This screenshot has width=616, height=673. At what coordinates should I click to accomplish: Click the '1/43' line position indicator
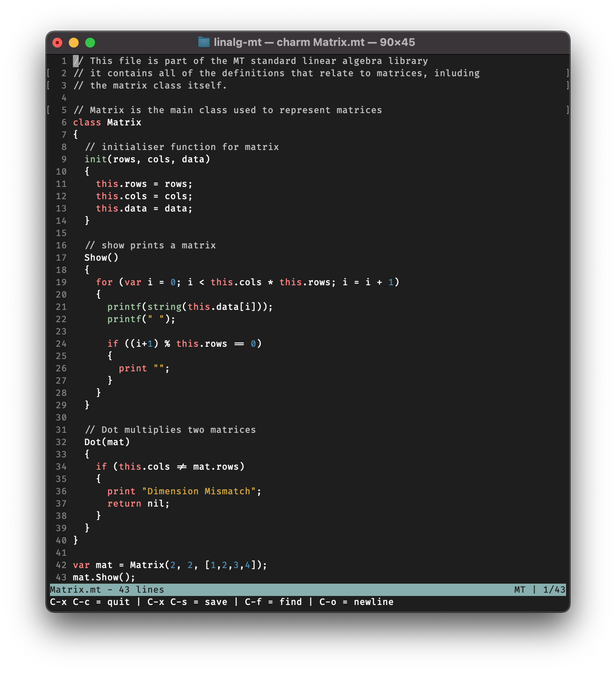554,590
